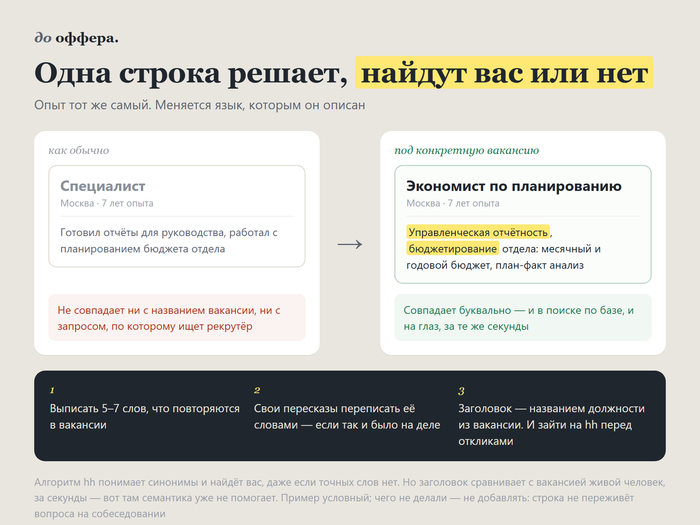This screenshot has width=700, height=525.
Task: Click «Готовил отчёты для руководства» description text
Action: pos(169,241)
